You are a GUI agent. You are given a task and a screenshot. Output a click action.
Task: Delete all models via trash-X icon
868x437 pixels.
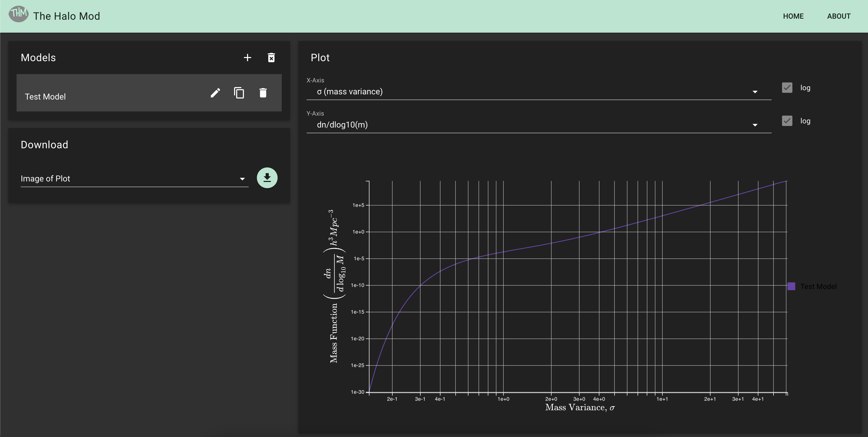click(x=271, y=58)
